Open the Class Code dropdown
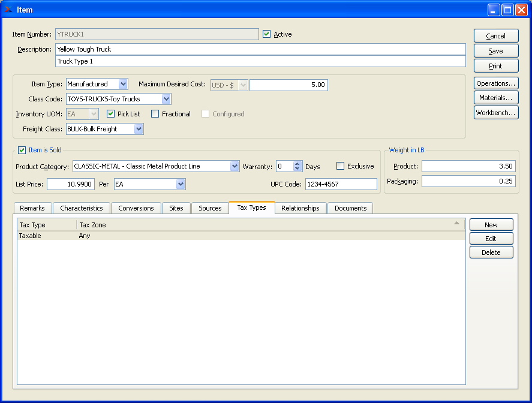The width and height of the screenshot is (532, 403). (166, 99)
